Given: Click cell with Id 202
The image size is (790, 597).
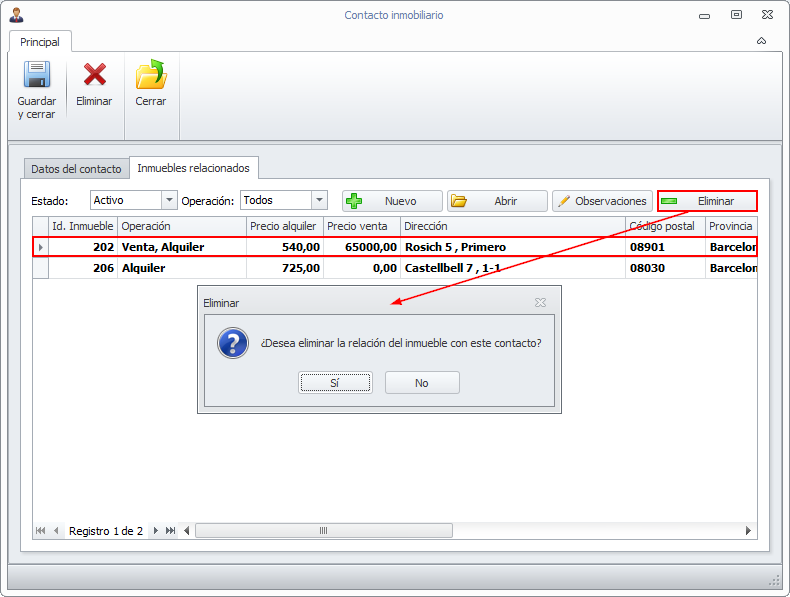Looking at the screenshot, I should coord(83,247).
